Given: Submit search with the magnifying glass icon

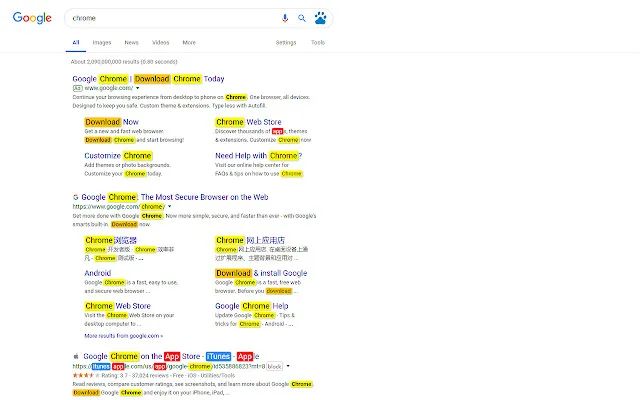Looking at the screenshot, I should coord(302,18).
